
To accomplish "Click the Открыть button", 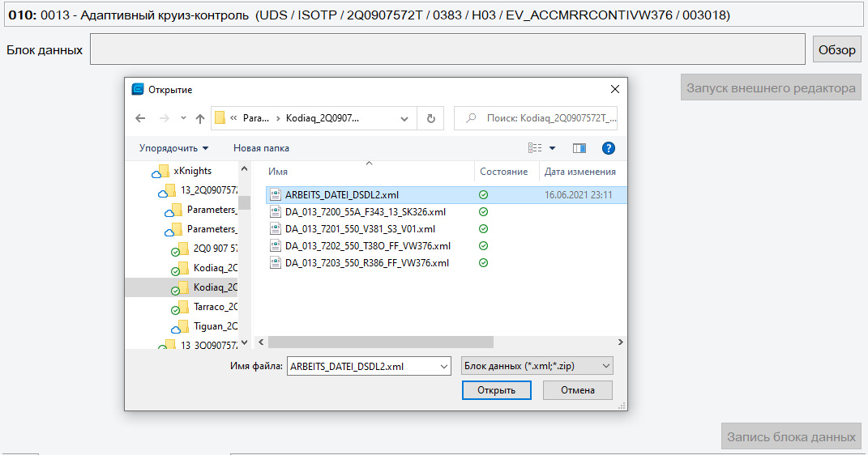I will [497, 389].
